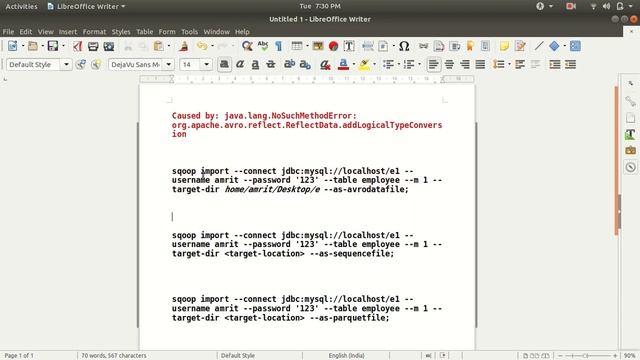Toggle print preview

pyautogui.click(x=109, y=46)
